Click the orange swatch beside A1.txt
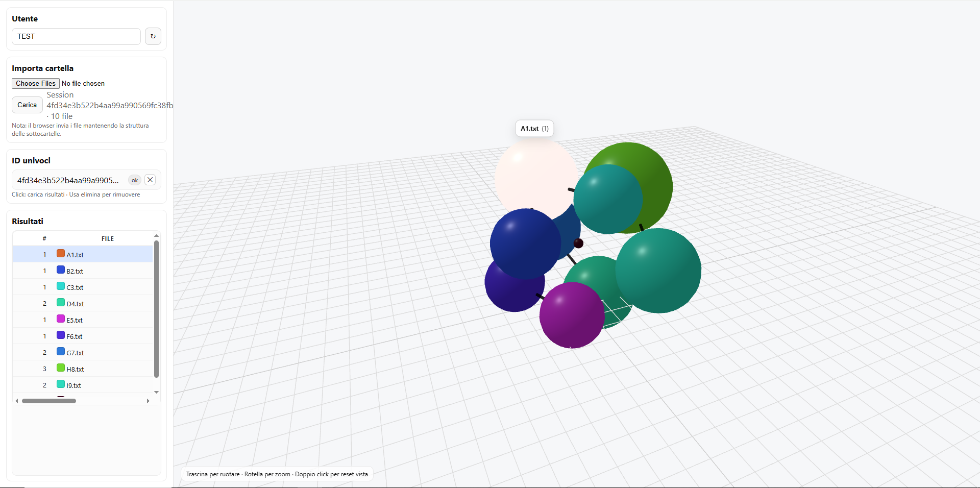The width and height of the screenshot is (980, 488). pos(61,254)
